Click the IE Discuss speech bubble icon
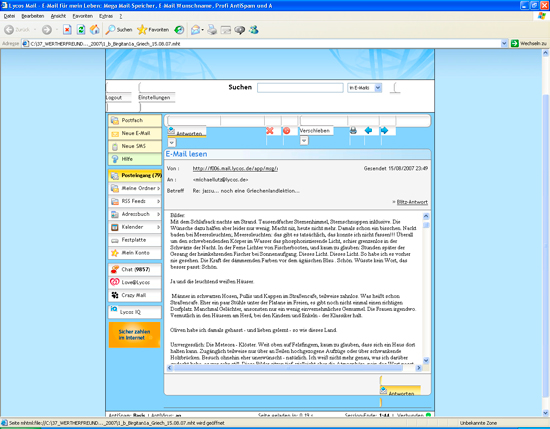The image size is (550, 429). point(240,30)
